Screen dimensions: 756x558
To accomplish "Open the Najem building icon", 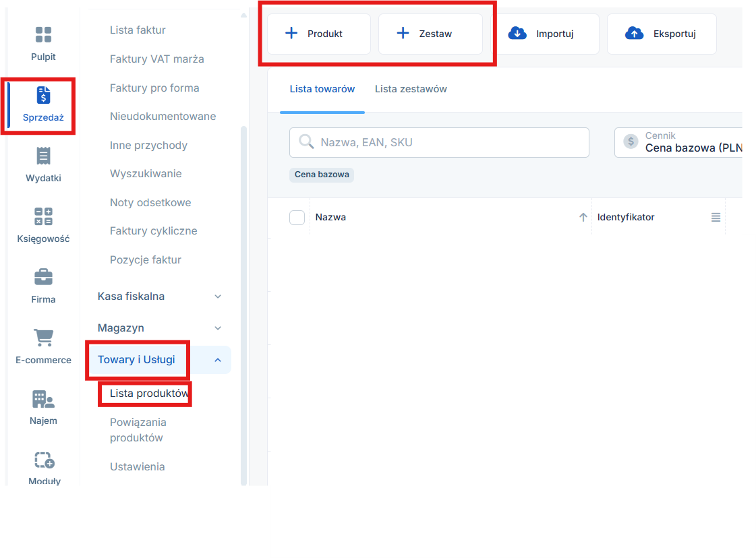I will click(x=43, y=399).
